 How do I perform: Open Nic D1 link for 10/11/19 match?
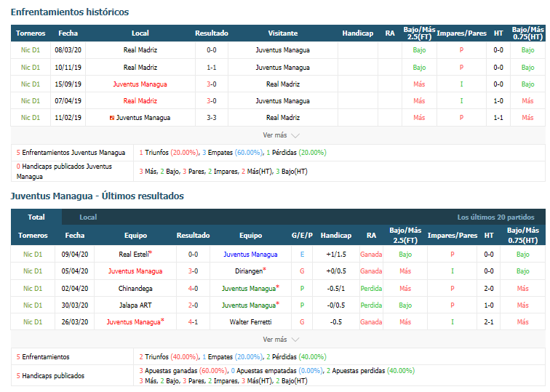(31, 68)
